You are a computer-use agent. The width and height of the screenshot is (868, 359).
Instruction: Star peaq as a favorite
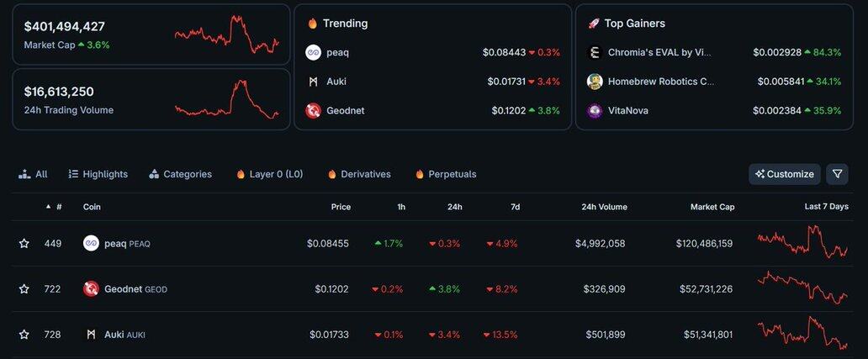24,244
